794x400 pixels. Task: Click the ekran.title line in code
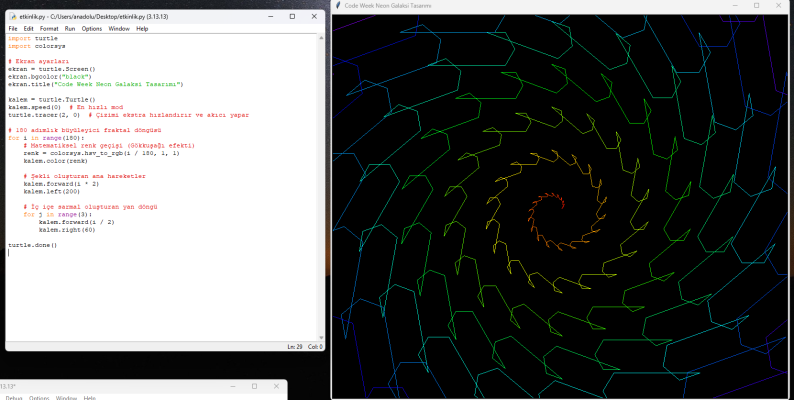pos(96,84)
